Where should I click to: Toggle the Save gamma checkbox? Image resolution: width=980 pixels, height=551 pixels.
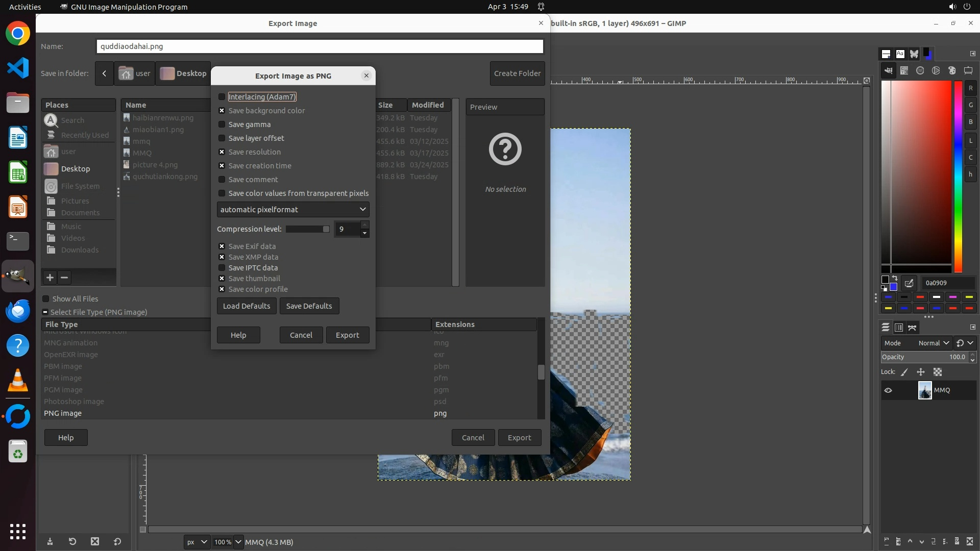222,124
